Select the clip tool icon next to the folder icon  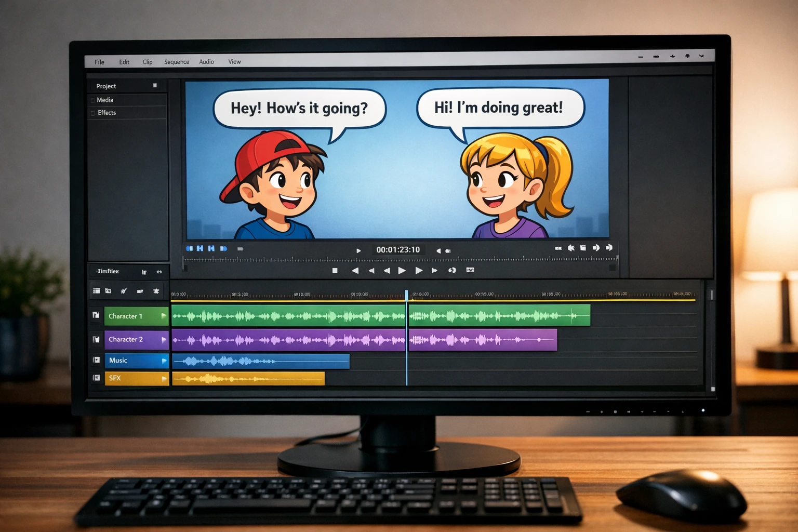click(x=140, y=291)
